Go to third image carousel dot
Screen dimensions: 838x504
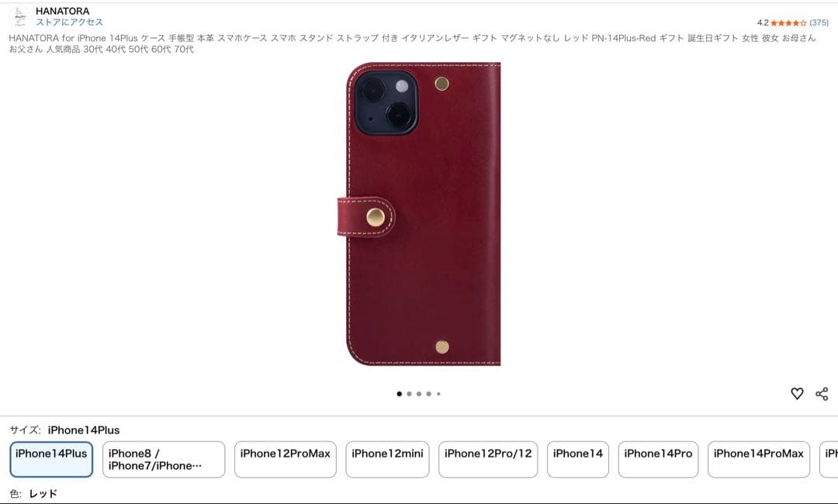pyautogui.click(x=419, y=394)
